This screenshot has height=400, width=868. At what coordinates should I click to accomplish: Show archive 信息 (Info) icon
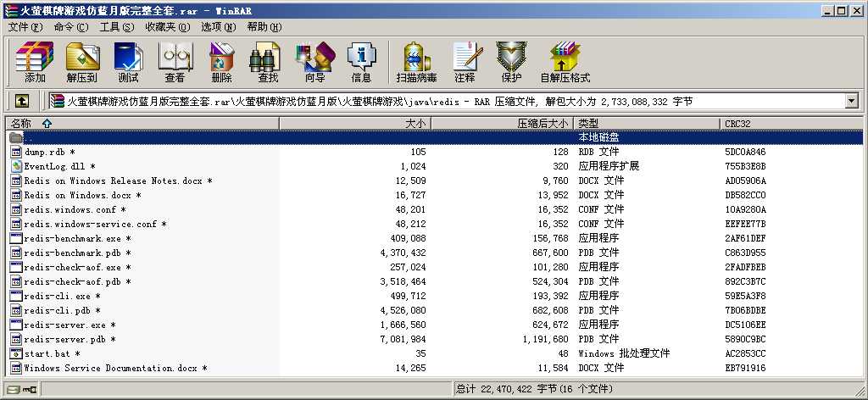(x=361, y=61)
